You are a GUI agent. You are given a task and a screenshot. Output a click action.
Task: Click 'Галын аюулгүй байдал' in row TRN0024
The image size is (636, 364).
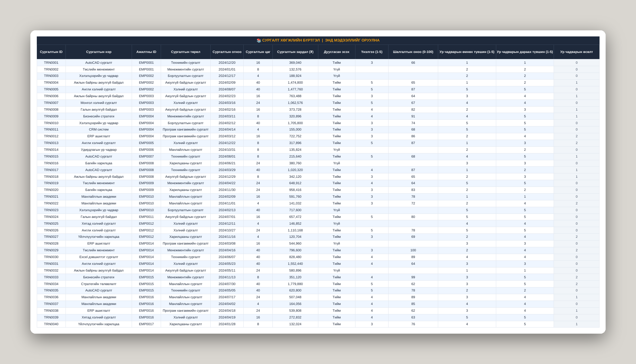(x=99, y=217)
